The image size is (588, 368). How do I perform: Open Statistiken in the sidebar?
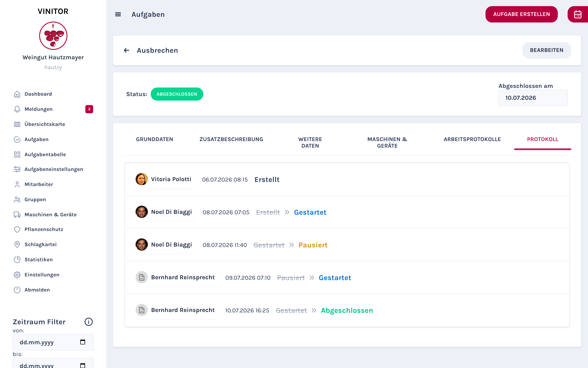pos(38,259)
